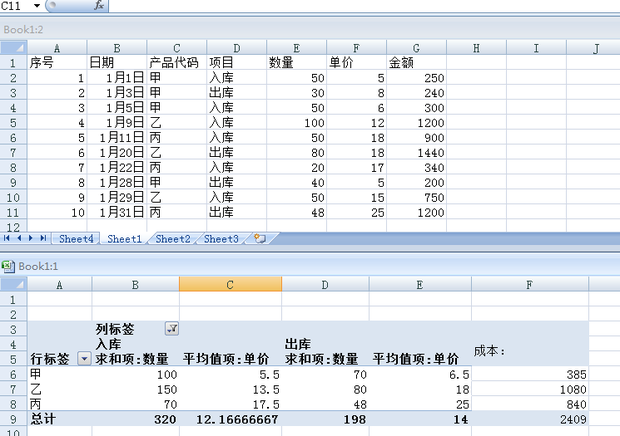This screenshot has height=436, width=620.
Task: Click the fx insert function icon
Action: tap(99, 5)
